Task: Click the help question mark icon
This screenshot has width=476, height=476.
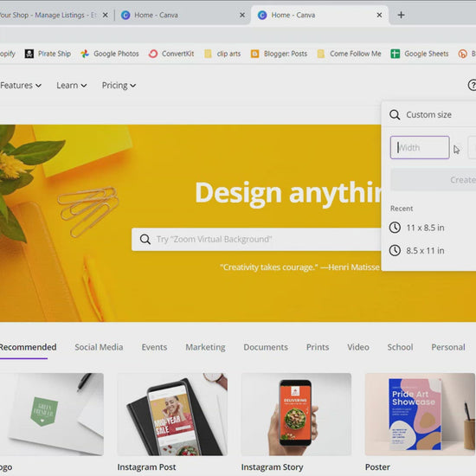Action: pyautogui.click(x=472, y=85)
